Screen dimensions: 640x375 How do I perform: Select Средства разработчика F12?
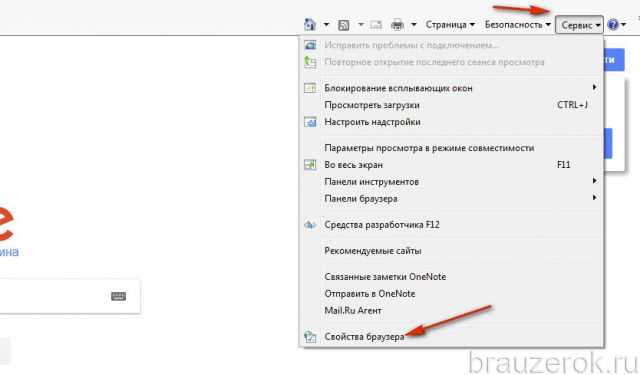451,224
